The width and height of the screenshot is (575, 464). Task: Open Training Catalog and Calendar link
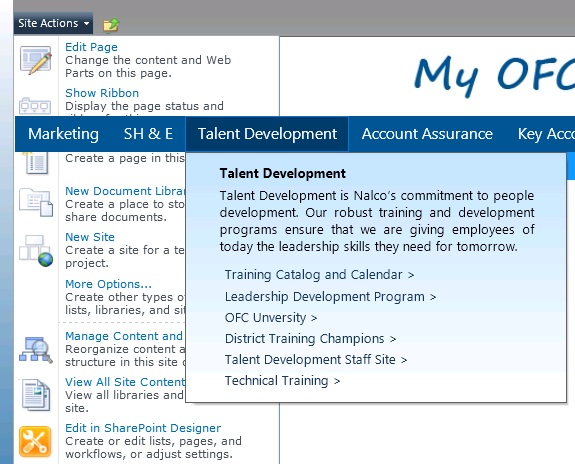pos(319,275)
